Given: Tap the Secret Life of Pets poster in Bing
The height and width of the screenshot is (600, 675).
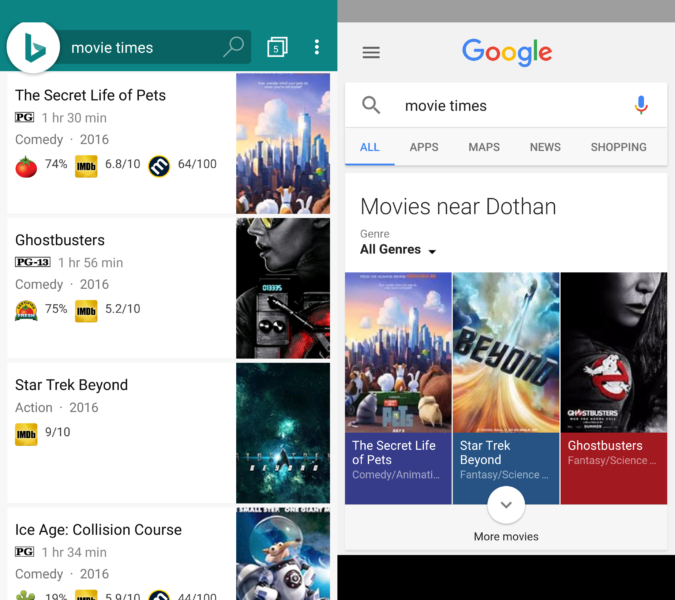Looking at the screenshot, I should 283,143.
